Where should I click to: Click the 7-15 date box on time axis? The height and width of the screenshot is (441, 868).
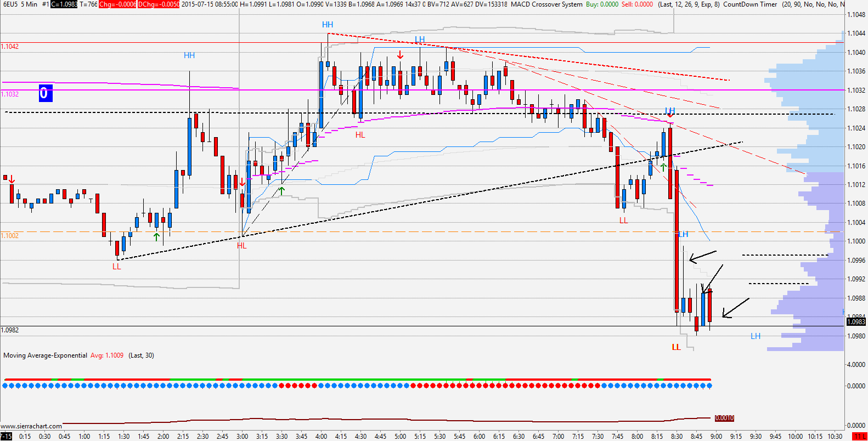(7, 437)
